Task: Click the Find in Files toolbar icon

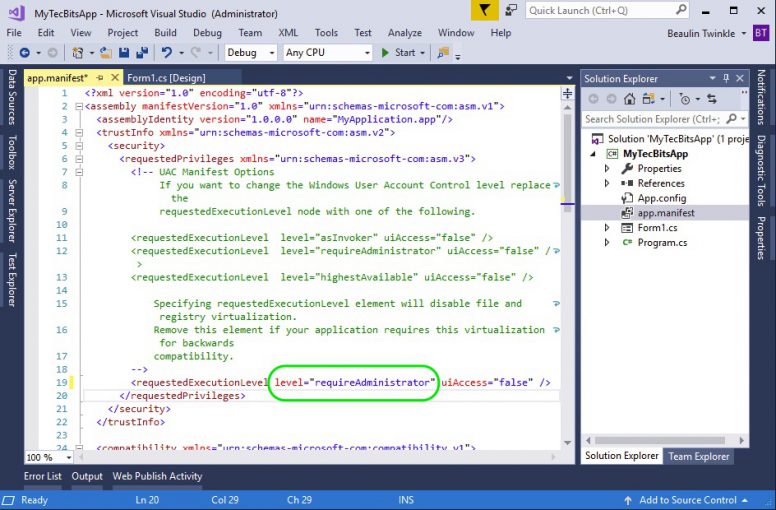Action: [443, 52]
